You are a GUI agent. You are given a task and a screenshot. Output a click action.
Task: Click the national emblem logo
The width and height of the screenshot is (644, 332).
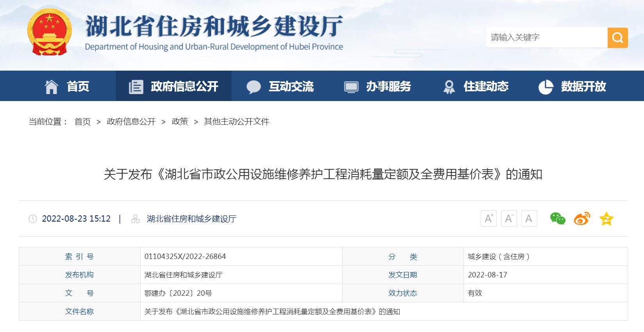50,33
